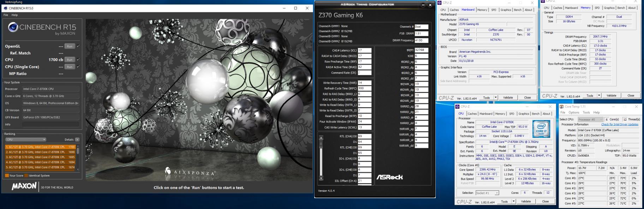Image resolution: width=644 pixels, height=209 pixels.
Task: Open the Core Temp Tools menu
Action: [x=586, y=112]
